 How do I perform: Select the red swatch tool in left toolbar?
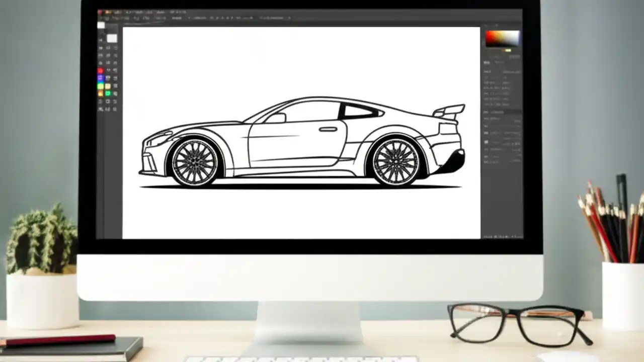[x=101, y=70]
